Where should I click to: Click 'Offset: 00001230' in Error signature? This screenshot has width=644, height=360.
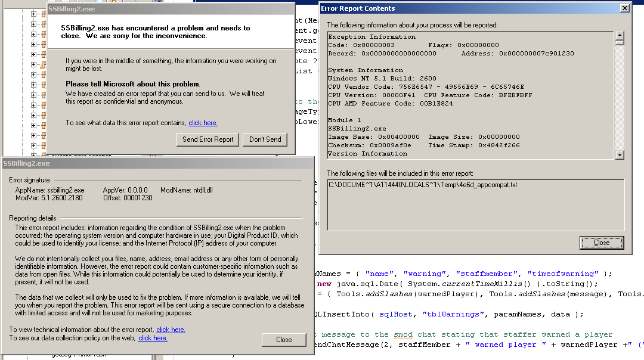click(128, 198)
